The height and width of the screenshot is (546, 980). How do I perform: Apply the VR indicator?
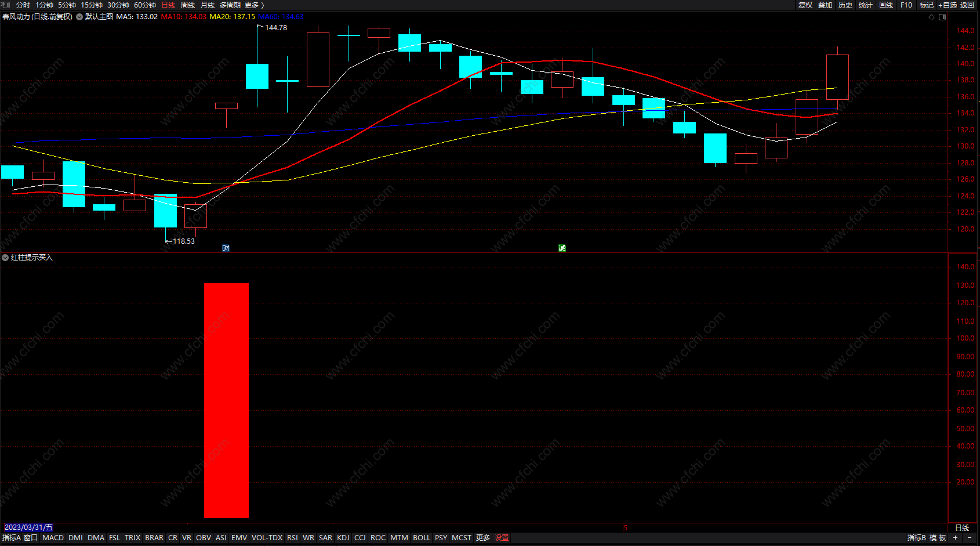pyautogui.click(x=187, y=538)
